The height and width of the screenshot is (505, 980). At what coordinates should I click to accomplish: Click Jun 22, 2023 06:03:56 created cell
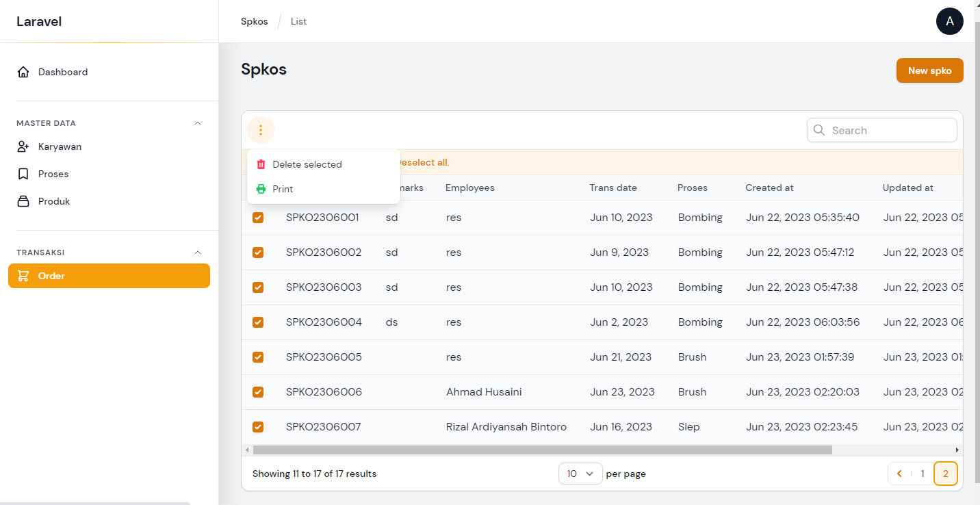coord(803,322)
